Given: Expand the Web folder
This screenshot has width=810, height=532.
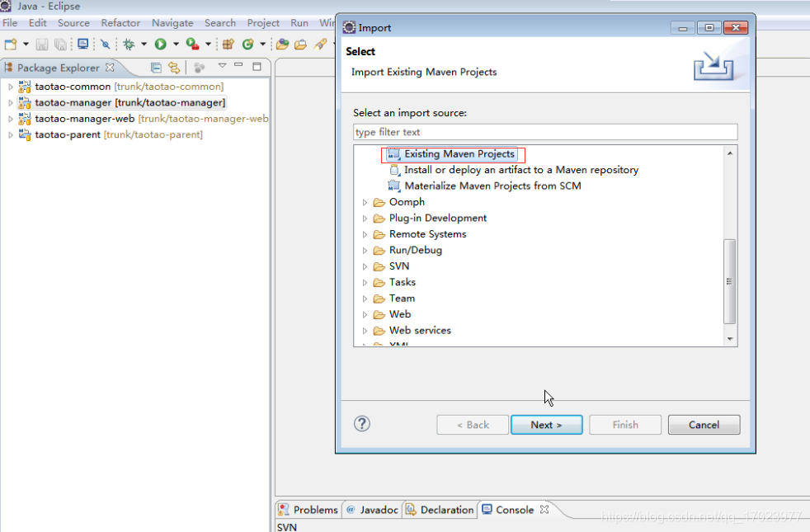Looking at the screenshot, I should [x=365, y=314].
